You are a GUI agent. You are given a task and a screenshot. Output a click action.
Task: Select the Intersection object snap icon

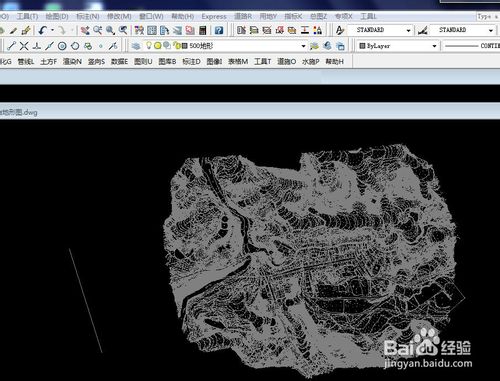pyautogui.click(x=24, y=46)
